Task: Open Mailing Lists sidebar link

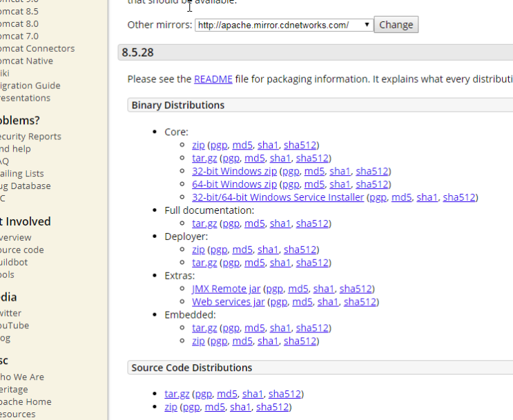Action: coord(22,174)
